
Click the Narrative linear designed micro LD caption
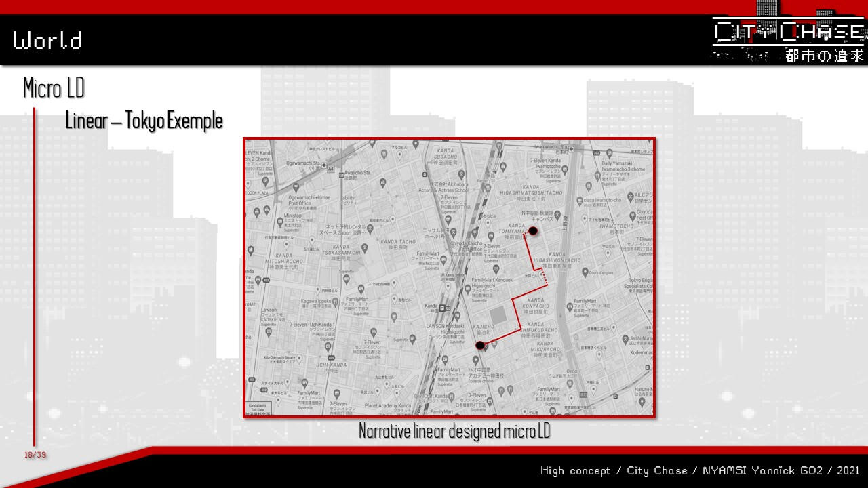pos(454,431)
